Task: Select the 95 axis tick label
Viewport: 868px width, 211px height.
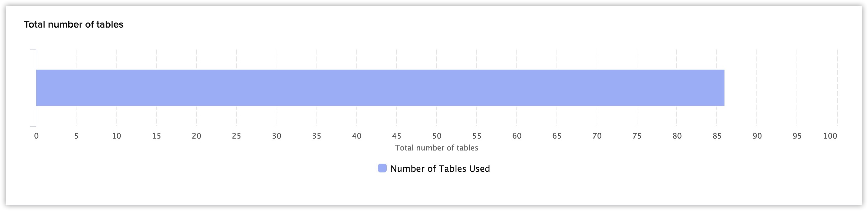Action: [797, 136]
